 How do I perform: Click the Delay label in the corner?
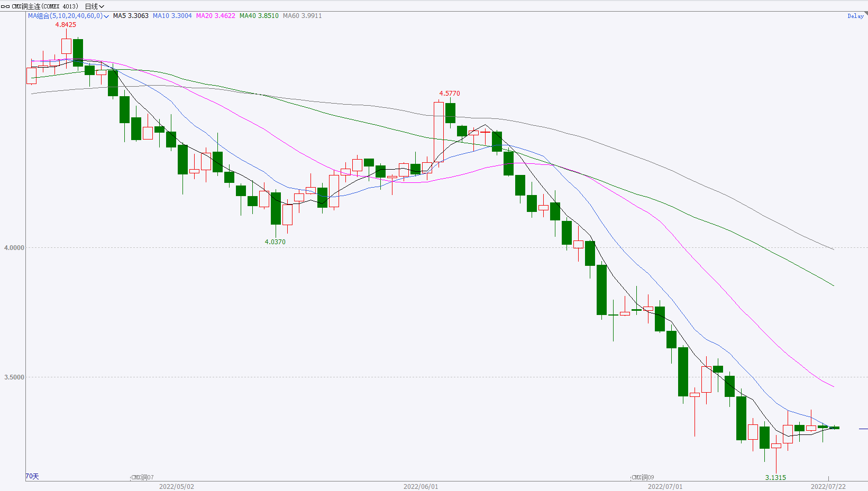pos(855,16)
